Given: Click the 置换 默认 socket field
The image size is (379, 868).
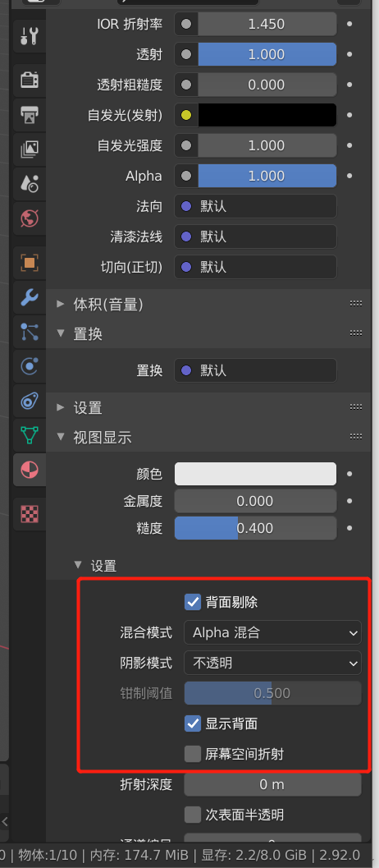Looking at the screenshot, I should tap(256, 370).
